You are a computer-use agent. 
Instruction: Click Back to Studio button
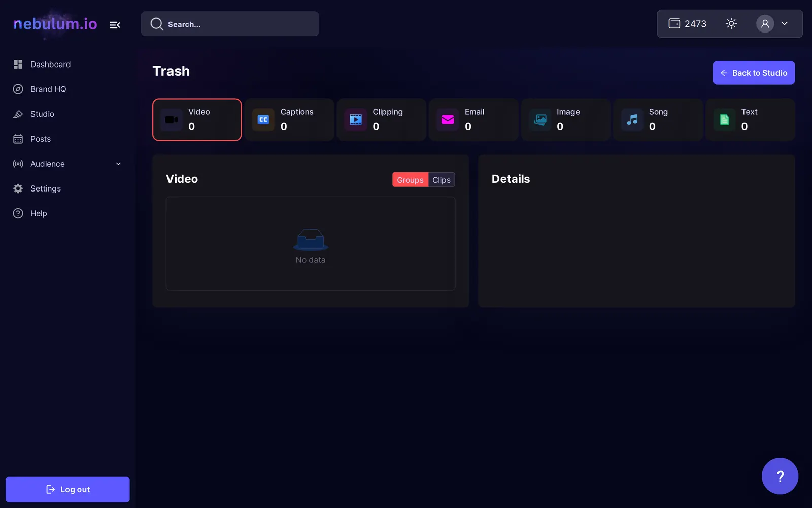[x=754, y=73]
